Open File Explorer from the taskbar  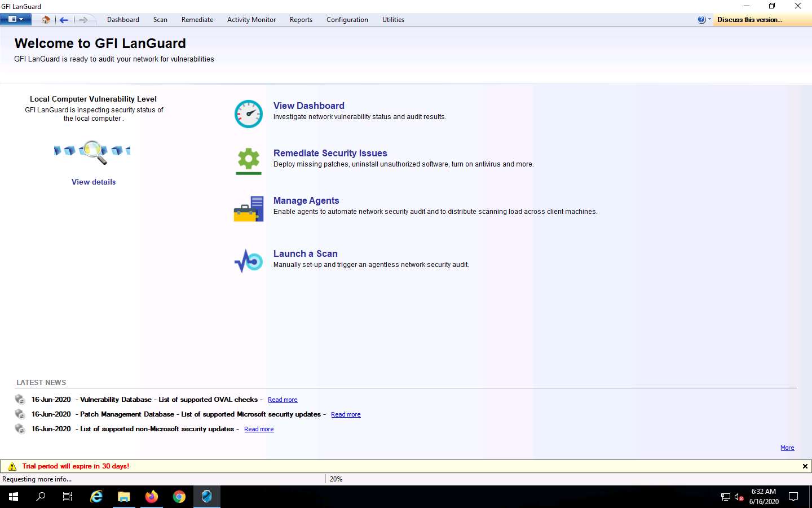click(x=124, y=497)
